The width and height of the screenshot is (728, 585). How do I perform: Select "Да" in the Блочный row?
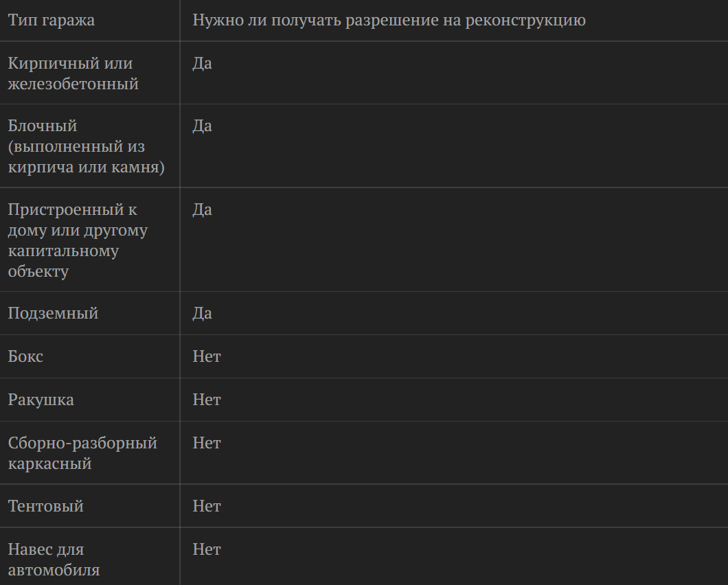click(x=203, y=126)
